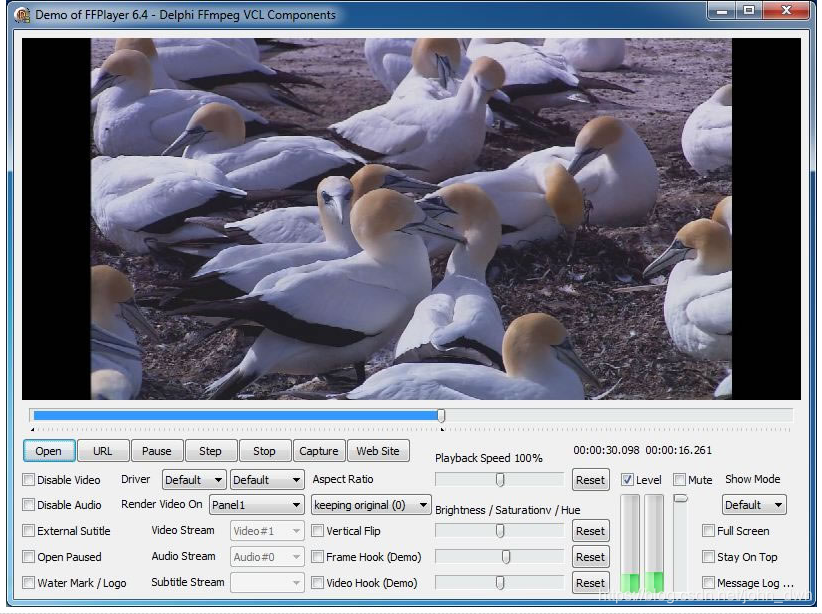822x614 pixels.
Task: Stop the playing video
Action: pos(264,450)
